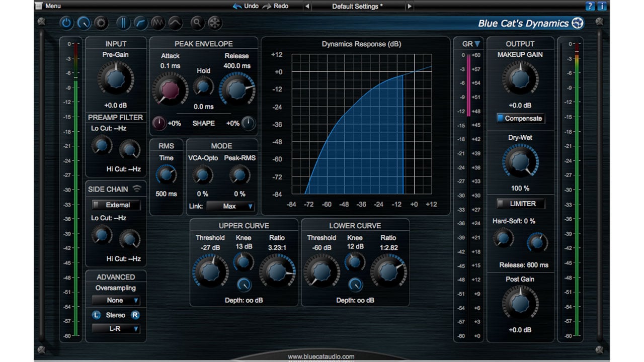Viewport: 644px width, 362px height.
Task: Open the gear settings toolbar icon
Action: (x=101, y=23)
